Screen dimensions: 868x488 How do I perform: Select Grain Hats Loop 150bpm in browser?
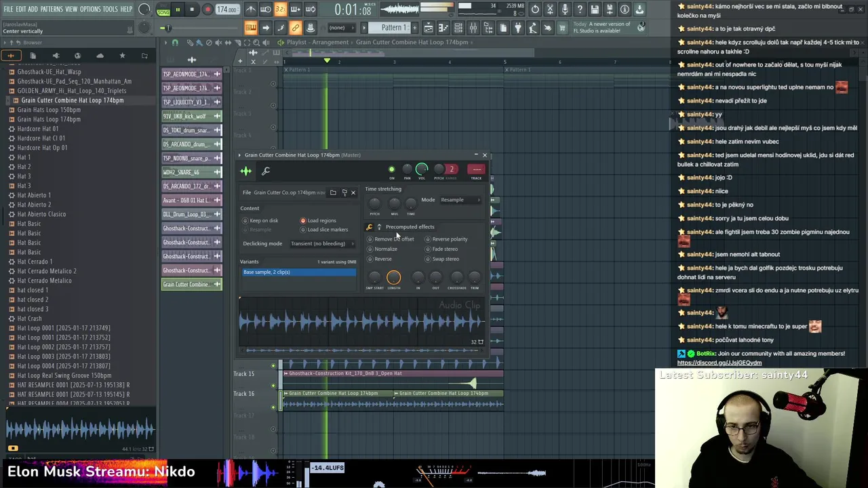(x=49, y=110)
